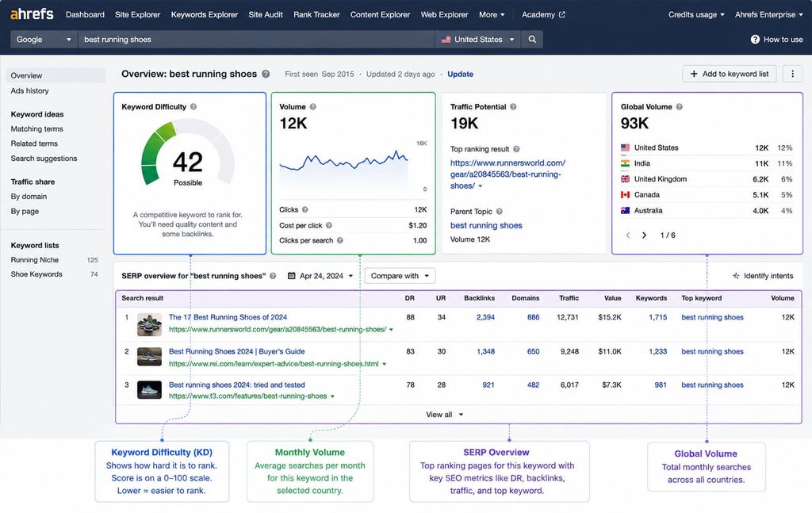This screenshot has width=812, height=513.
Task: Click Add to keyword list button
Action: pos(730,74)
